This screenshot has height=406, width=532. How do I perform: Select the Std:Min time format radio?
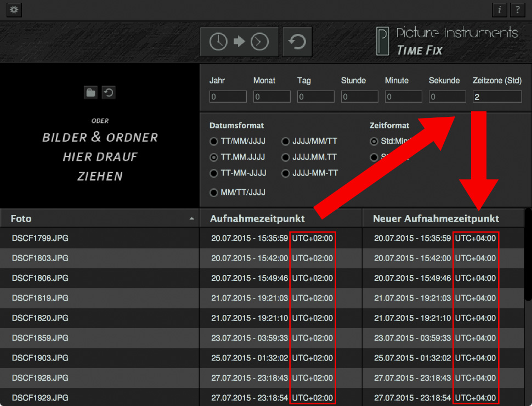374,141
